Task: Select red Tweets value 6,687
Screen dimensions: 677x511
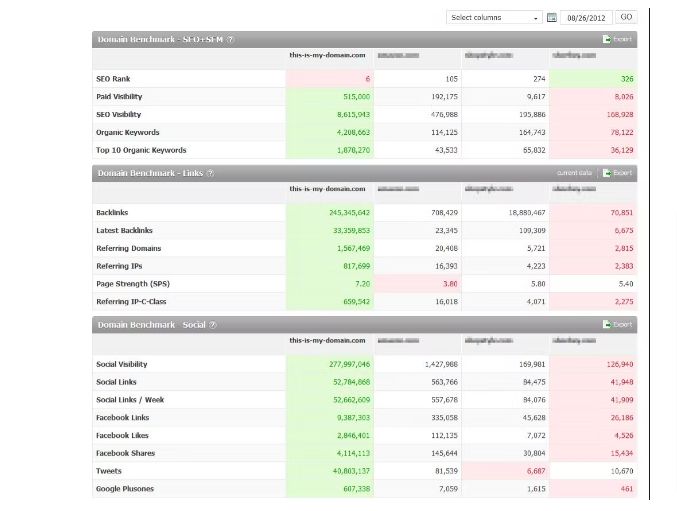Action: [x=536, y=471]
